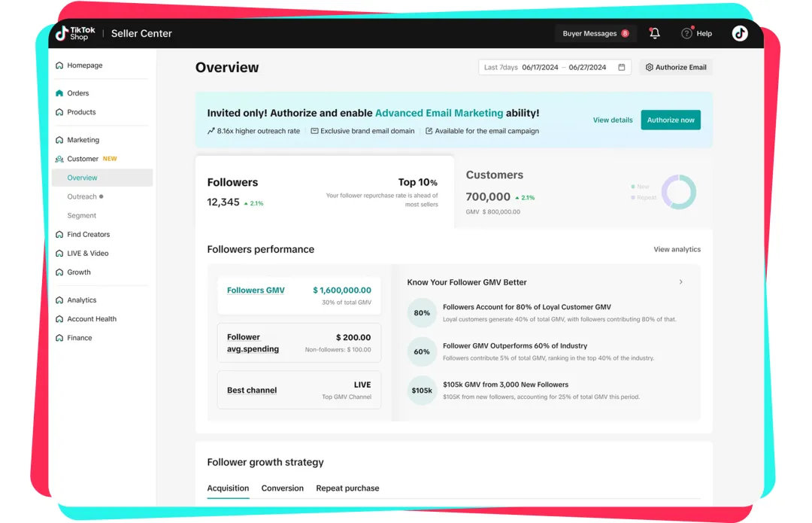Image resolution: width=812 pixels, height=523 pixels.
Task: Click the Homepage icon in sidebar
Action: pyautogui.click(x=59, y=65)
